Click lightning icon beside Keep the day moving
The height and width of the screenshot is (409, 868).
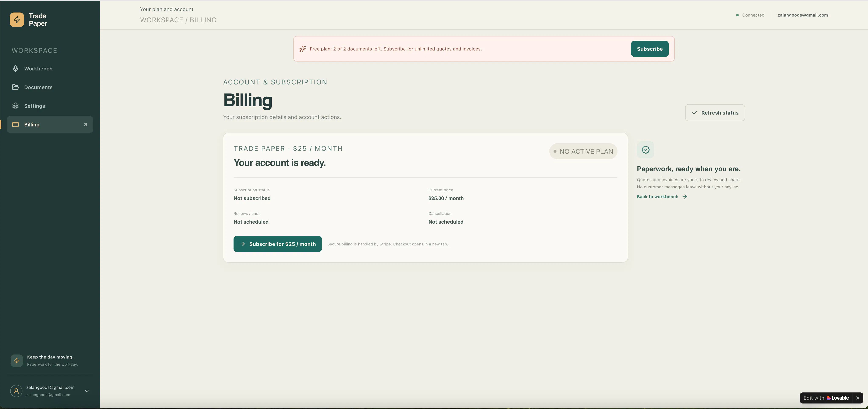pos(17,360)
